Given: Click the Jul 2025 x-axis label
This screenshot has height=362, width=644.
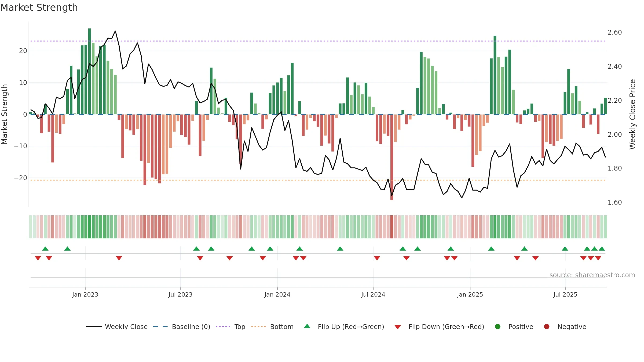Looking at the screenshot, I should tap(565, 294).
